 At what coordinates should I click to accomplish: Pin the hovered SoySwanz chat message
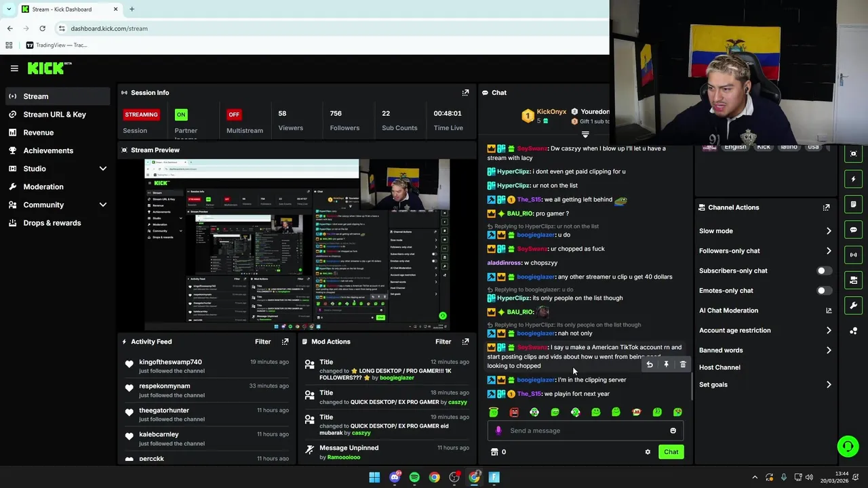pyautogui.click(x=666, y=365)
